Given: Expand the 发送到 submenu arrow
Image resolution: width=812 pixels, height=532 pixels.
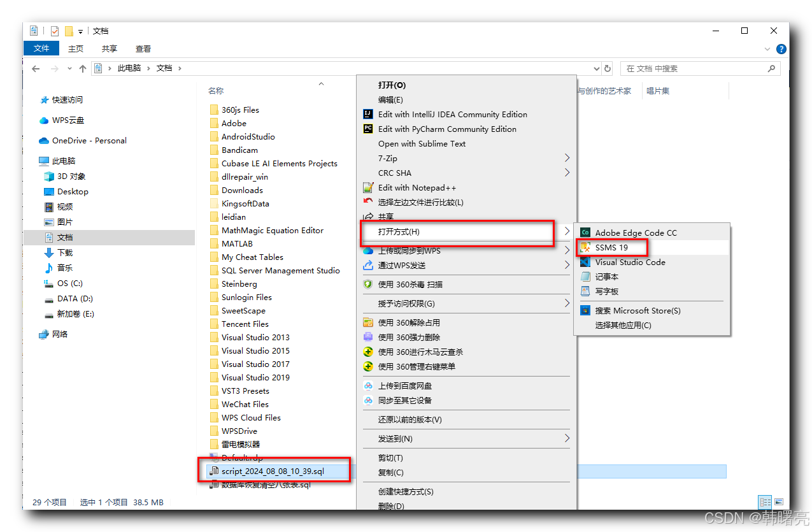Looking at the screenshot, I should click(567, 438).
